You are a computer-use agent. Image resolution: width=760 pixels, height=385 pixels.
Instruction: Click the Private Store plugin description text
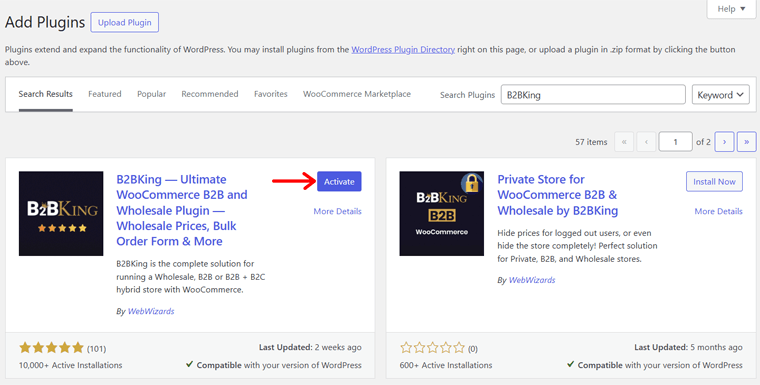(x=577, y=246)
